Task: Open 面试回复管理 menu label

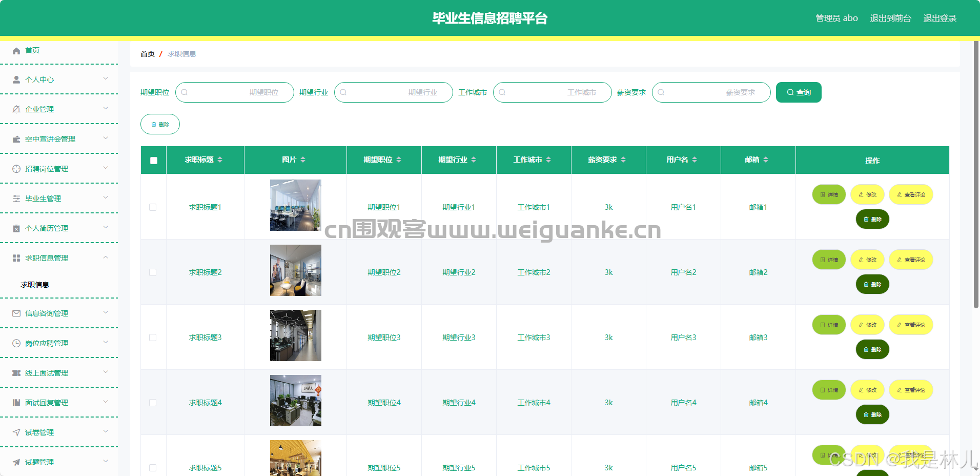Action: 47,403
